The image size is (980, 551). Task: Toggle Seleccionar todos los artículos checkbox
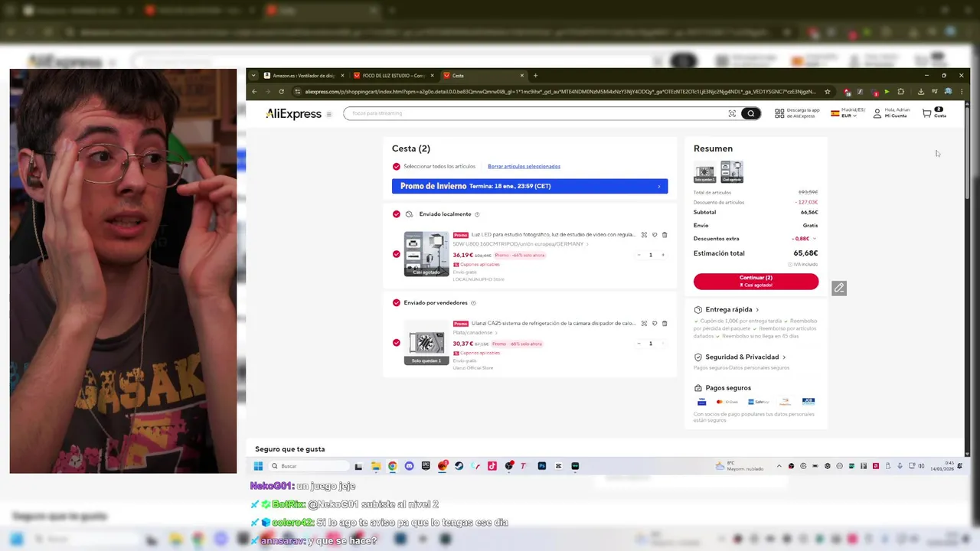click(396, 166)
